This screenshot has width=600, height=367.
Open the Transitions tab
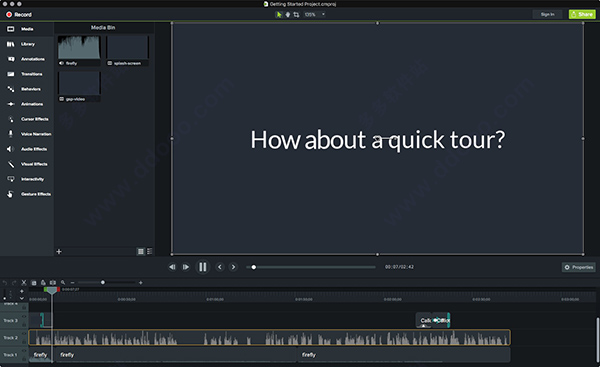pos(26,74)
